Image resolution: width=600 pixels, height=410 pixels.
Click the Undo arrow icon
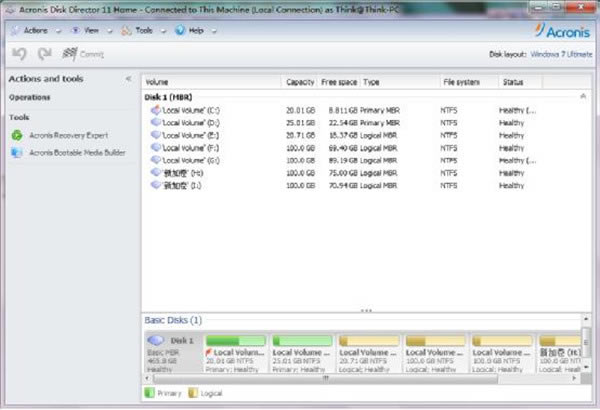[18, 53]
